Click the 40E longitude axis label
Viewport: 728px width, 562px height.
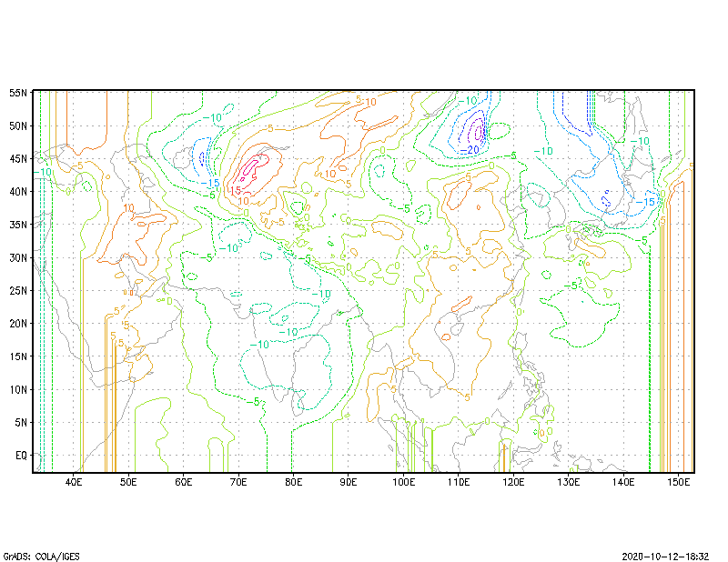pos(74,482)
